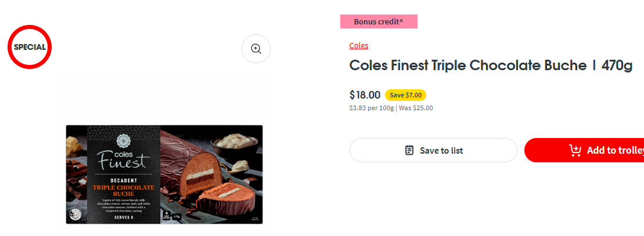This screenshot has height=236, width=644.
Task: Click the orange TRIPLE CHOCOLATE BUCHE text on box
Action: pyautogui.click(x=124, y=190)
